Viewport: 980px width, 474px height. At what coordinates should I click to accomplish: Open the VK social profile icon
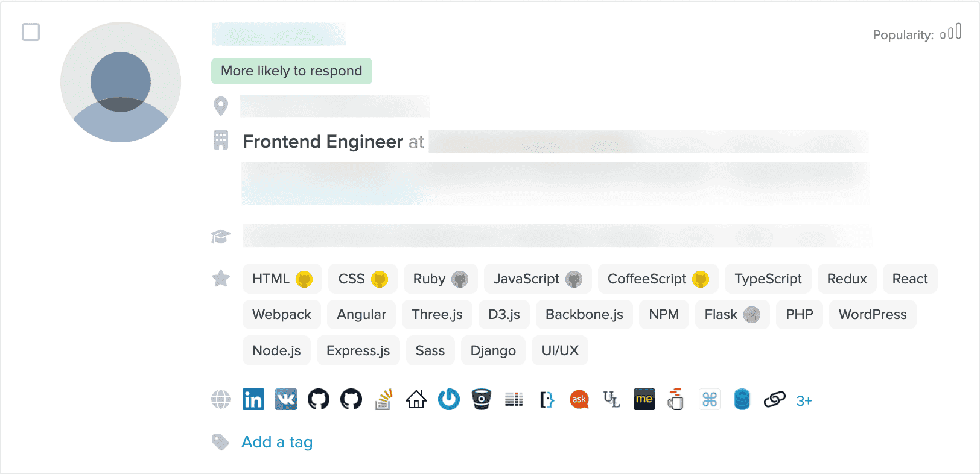pyautogui.click(x=286, y=399)
